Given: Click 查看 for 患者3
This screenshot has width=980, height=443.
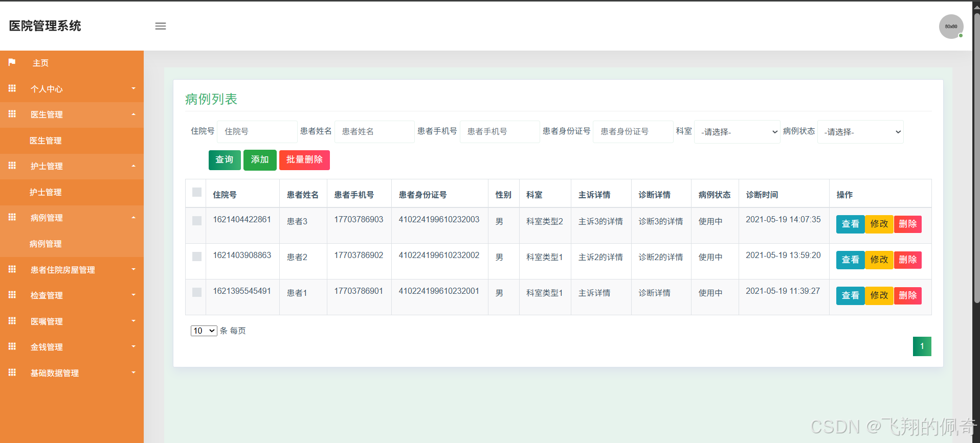Looking at the screenshot, I should (851, 224).
